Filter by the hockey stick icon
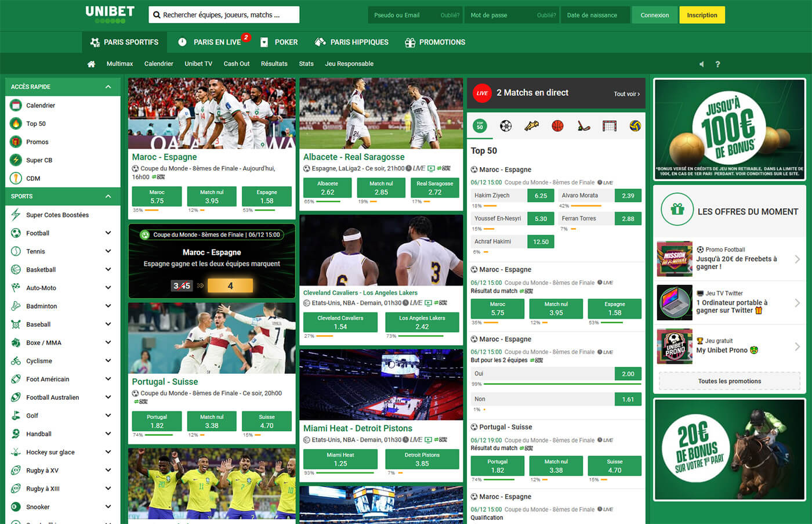 [x=583, y=125]
